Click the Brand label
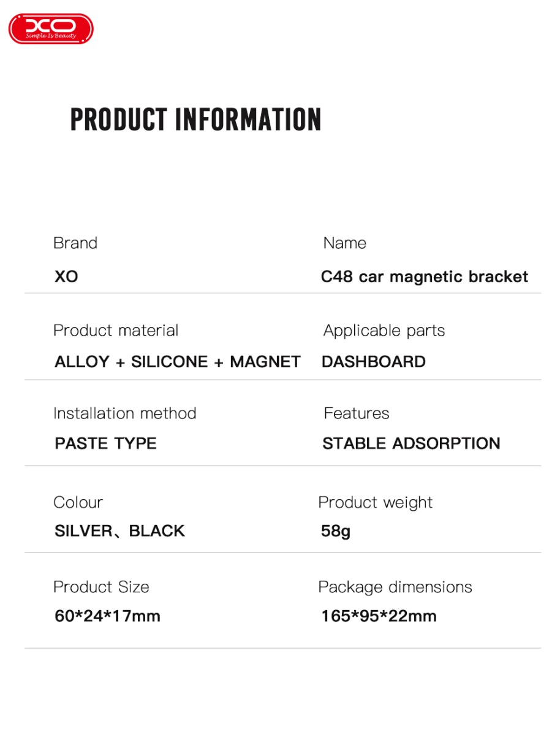560x735 pixels. tap(75, 243)
